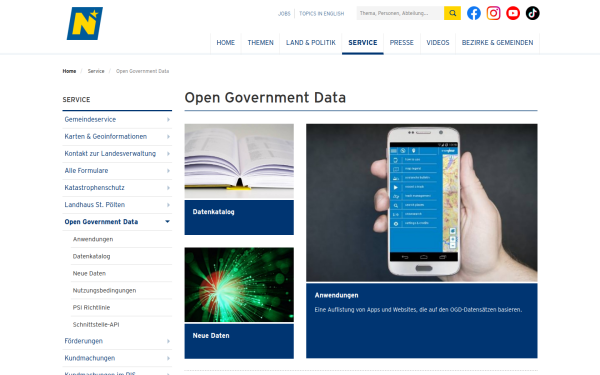Open Schnittstelle-API submenu item
600x375 pixels.
coord(96,324)
